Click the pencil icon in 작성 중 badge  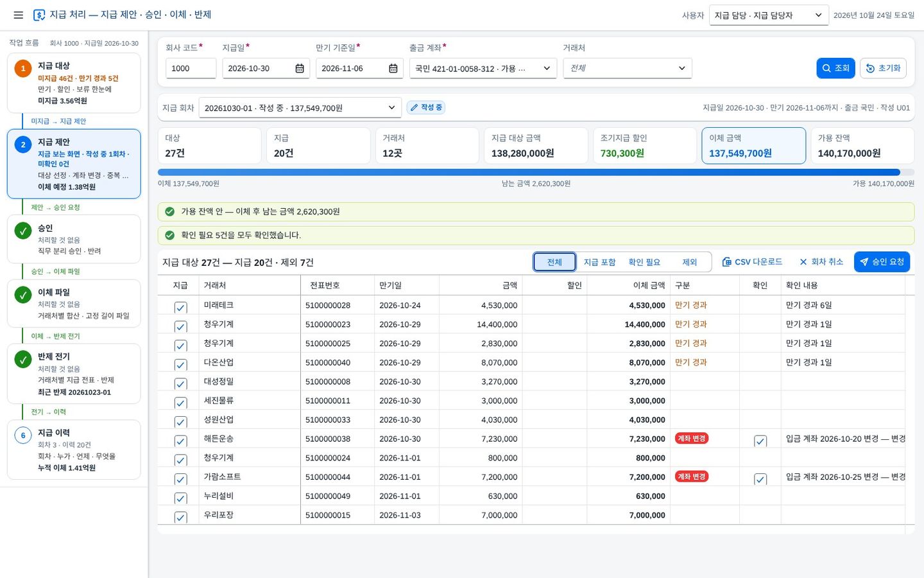pyautogui.click(x=415, y=107)
